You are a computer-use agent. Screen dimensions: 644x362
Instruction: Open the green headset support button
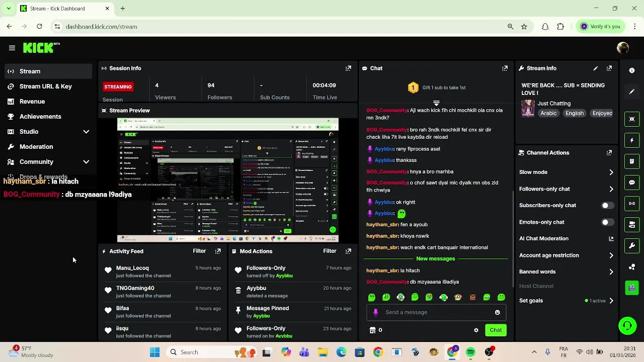point(627,326)
